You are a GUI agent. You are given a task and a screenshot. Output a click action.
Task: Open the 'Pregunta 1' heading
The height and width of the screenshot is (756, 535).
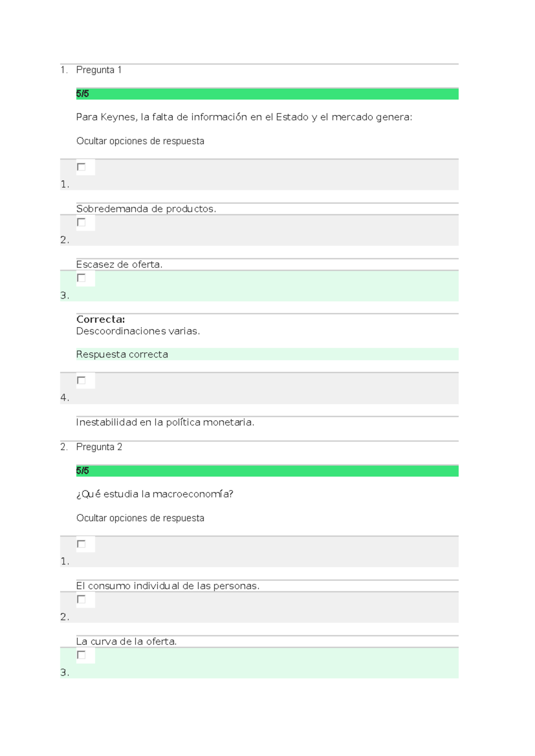tap(99, 70)
